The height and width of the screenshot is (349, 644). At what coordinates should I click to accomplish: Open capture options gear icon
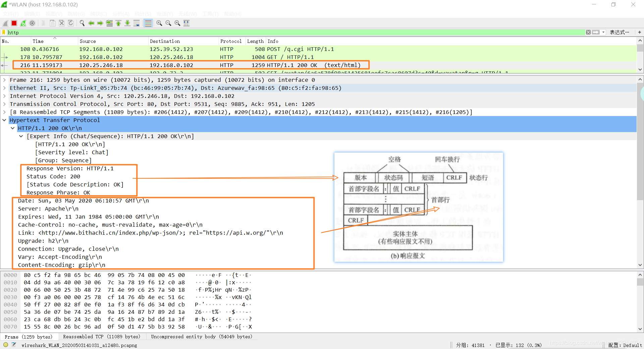coord(32,23)
